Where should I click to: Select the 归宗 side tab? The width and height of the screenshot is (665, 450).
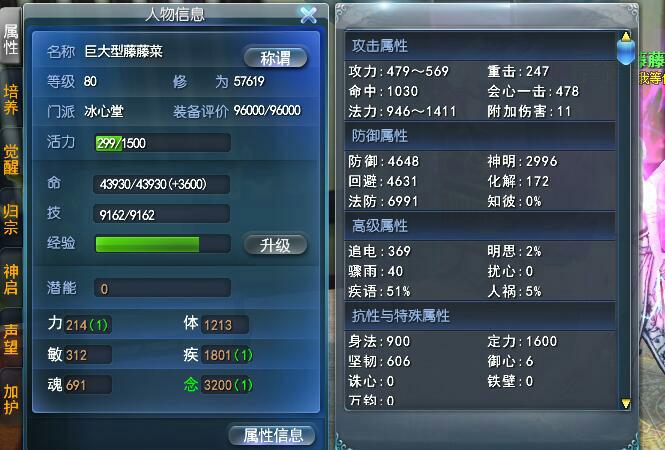pyautogui.click(x=11, y=219)
